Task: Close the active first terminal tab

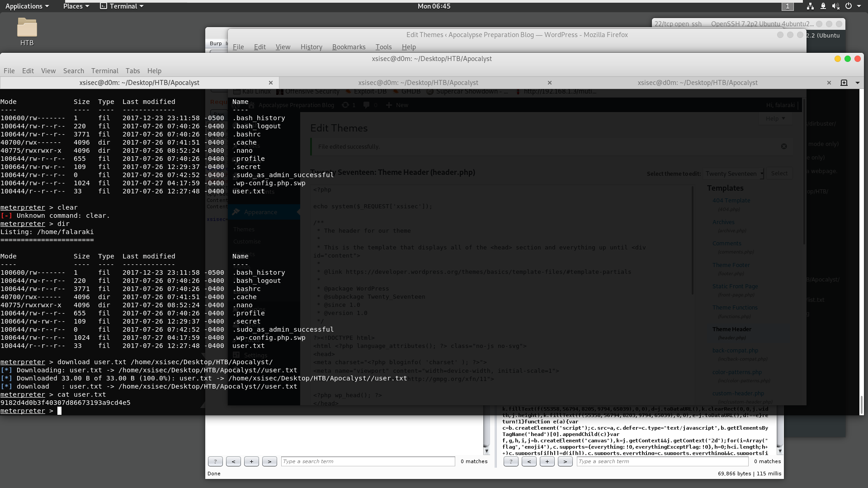Action: (x=271, y=83)
